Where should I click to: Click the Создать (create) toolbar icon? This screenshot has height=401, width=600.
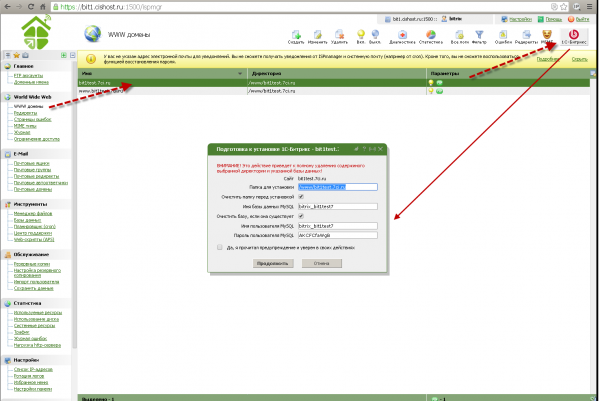[296, 36]
